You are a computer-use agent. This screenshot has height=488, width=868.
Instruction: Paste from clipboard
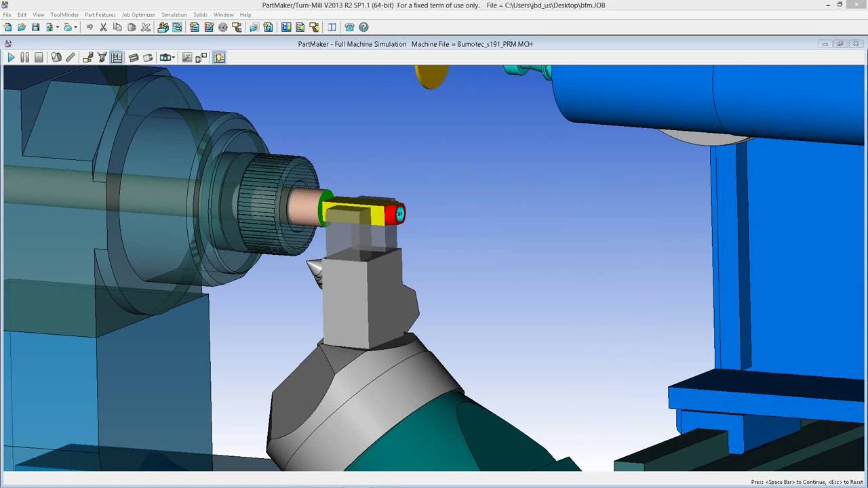tap(132, 27)
